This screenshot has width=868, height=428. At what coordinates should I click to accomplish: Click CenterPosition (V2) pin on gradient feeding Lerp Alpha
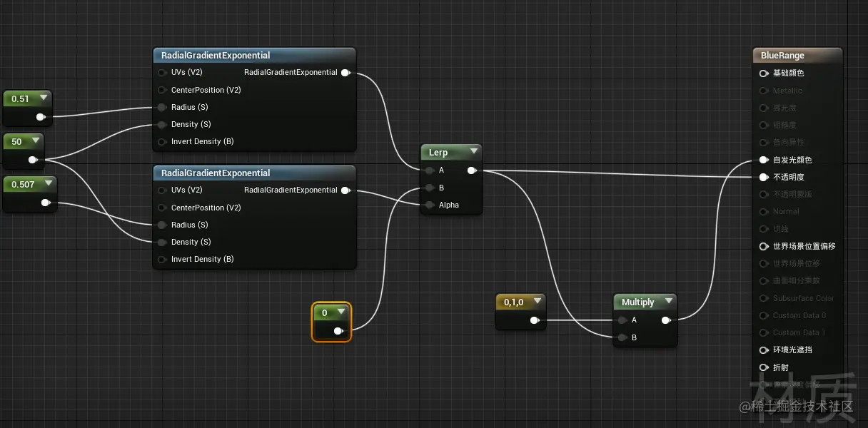[162, 208]
